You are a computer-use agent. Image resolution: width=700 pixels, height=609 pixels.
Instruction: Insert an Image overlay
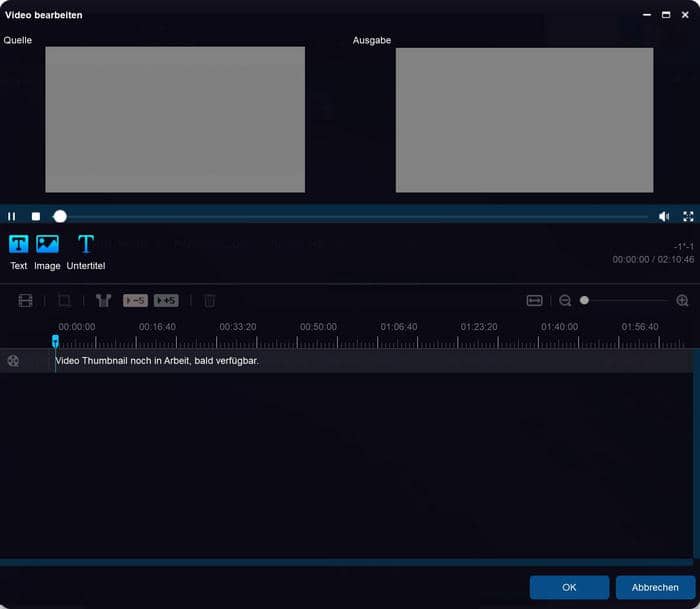tap(47, 250)
